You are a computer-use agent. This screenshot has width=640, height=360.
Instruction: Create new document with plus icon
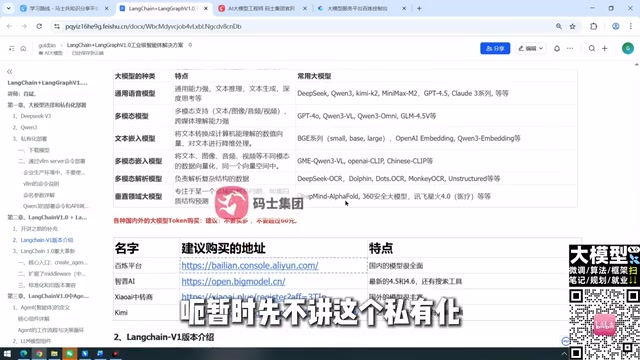[x=605, y=48]
